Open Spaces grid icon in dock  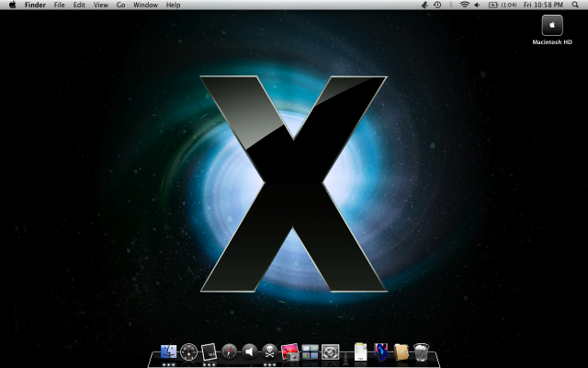point(311,351)
